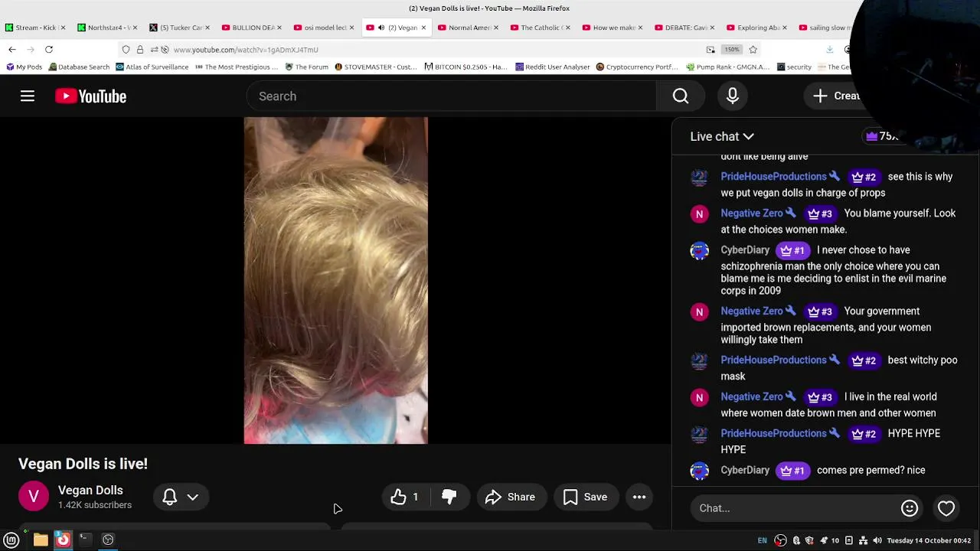Open the terminal from the taskbar
This screenshot has height=551, width=980.
coord(85,540)
